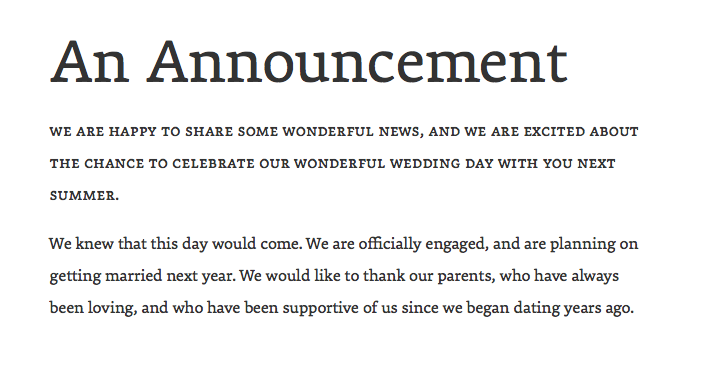Click "EXCITED ABOUT" in the subheading
The height and width of the screenshot is (372, 706).
581,132
